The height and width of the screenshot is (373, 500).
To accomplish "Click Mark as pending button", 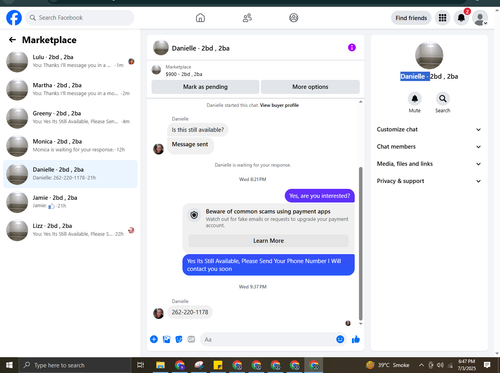I will tap(205, 87).
